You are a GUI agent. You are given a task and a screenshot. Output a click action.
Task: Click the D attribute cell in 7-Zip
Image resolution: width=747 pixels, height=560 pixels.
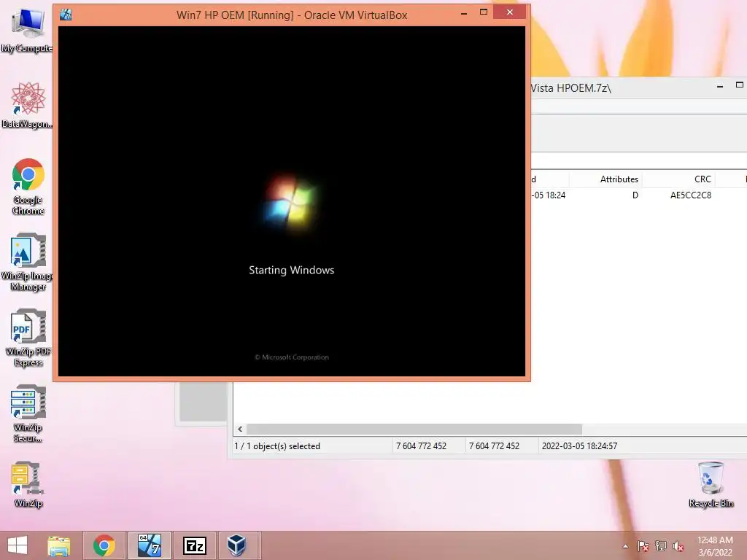[x=635, y=195]
